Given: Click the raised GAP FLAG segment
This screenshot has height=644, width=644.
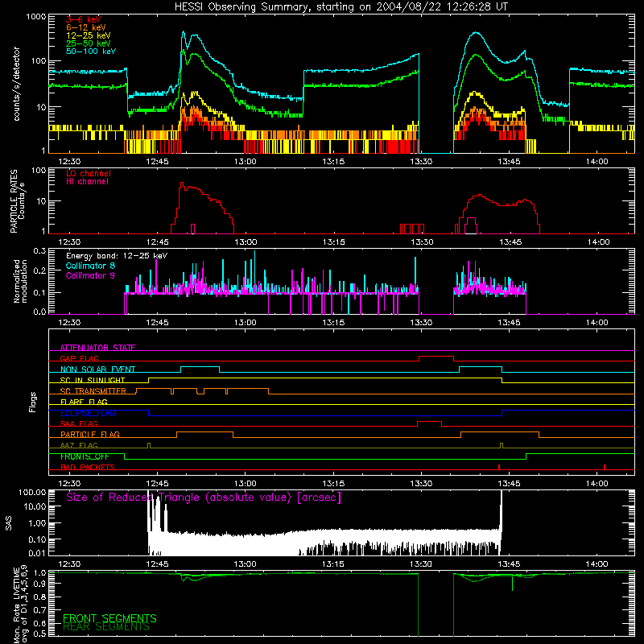Looking at the screenshot, I should (x=436, y=357).
